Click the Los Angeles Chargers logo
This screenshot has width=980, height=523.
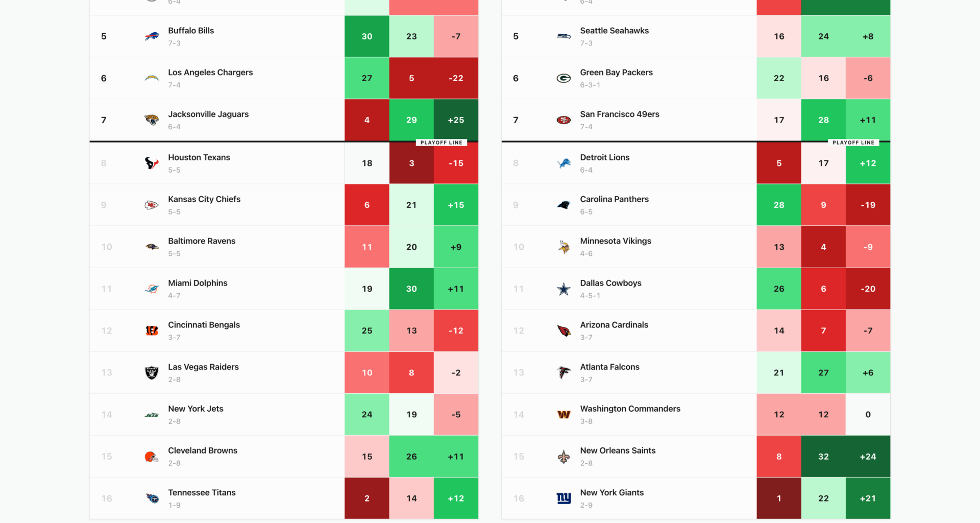click(x=152, y=78)
